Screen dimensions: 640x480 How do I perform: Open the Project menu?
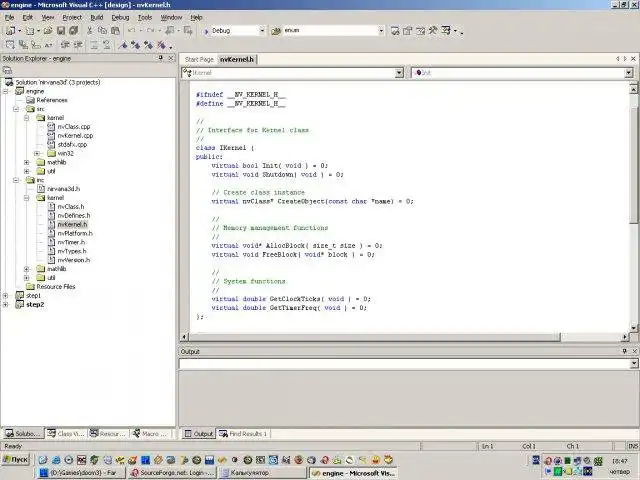pos(72,17)
